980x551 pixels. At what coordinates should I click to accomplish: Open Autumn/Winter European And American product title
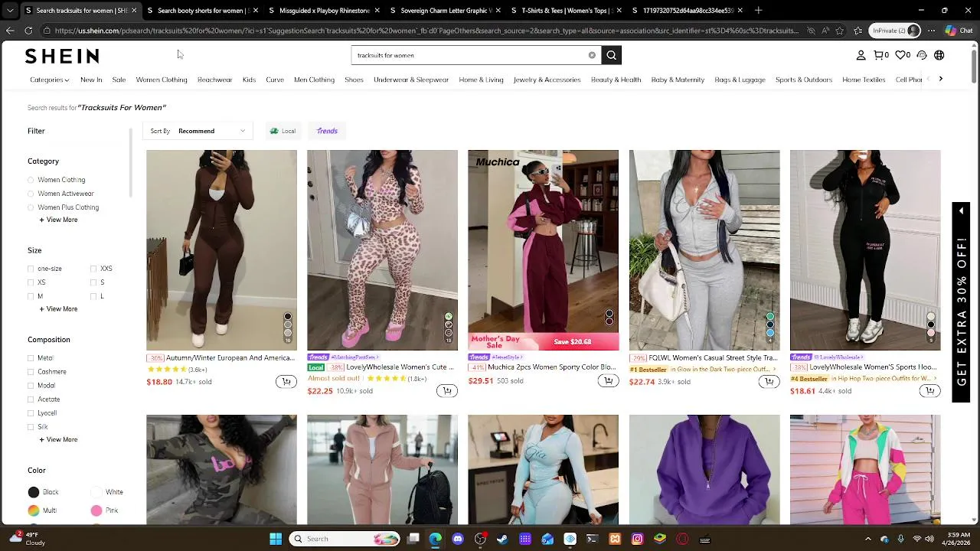(x=230, y=357)
